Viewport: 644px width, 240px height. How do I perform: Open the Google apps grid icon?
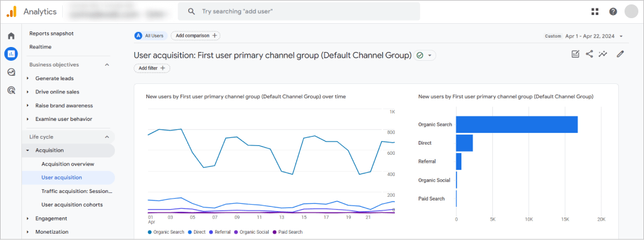click(594, 11)
